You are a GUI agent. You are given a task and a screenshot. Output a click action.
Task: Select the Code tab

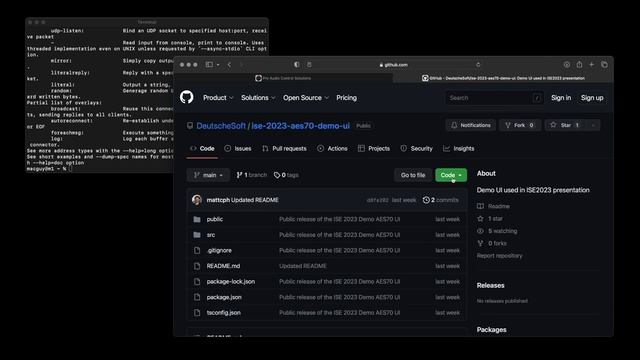tap(202, 149)
